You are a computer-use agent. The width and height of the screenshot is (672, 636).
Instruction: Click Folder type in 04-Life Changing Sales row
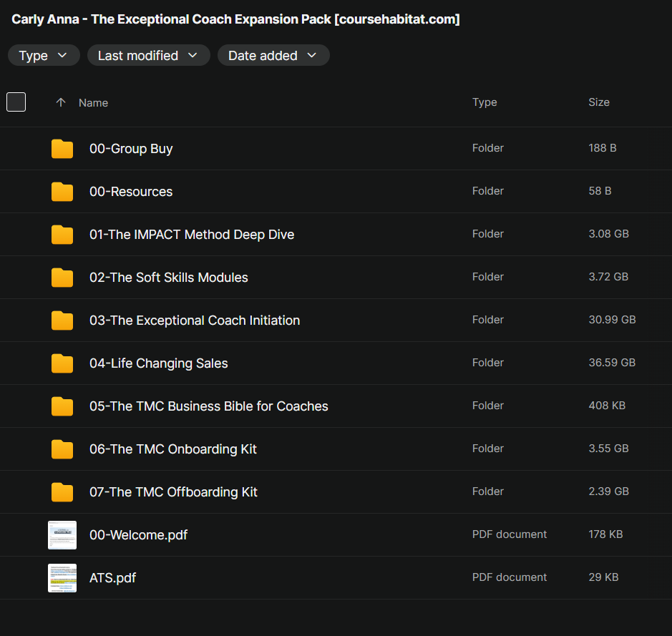[487, 362]
